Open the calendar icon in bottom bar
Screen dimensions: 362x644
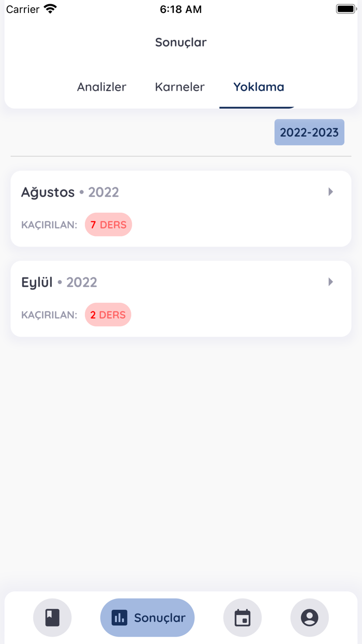click(243, 617)
